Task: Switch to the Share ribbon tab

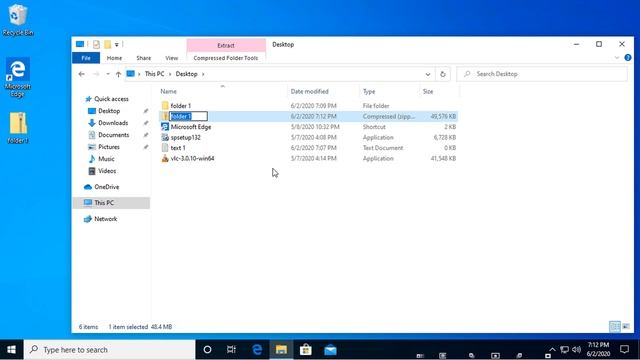Action: (144, 58)
